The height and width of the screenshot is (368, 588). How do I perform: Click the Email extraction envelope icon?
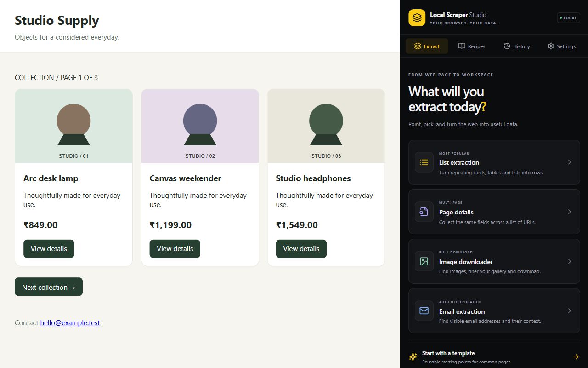(424, 310)
